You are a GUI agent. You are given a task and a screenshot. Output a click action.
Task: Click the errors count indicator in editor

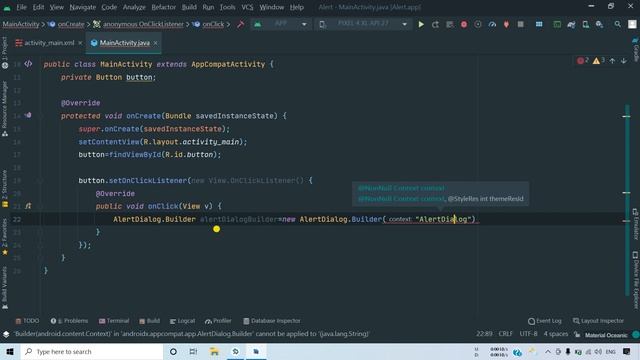(x=583, y=60)
